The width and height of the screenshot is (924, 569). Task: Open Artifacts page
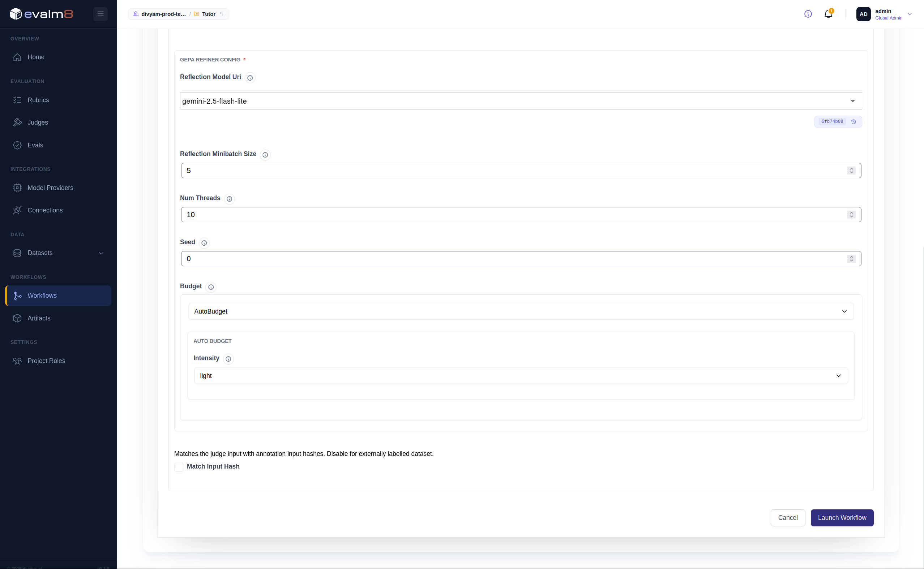[58, 318]
